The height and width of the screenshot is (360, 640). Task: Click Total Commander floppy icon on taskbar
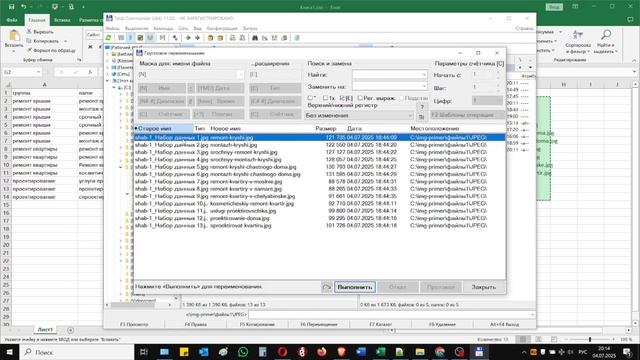click(x=479, y=352)
